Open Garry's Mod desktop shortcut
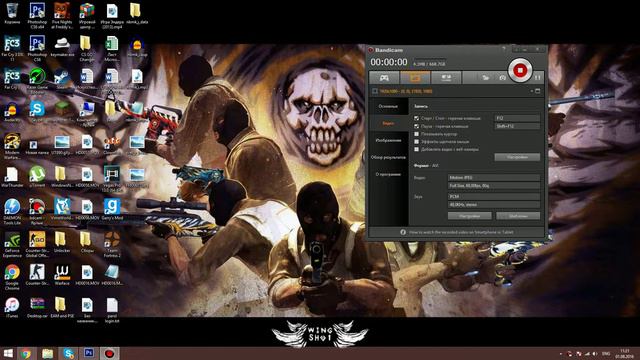The image size is (640, 360). pos(112,209)
